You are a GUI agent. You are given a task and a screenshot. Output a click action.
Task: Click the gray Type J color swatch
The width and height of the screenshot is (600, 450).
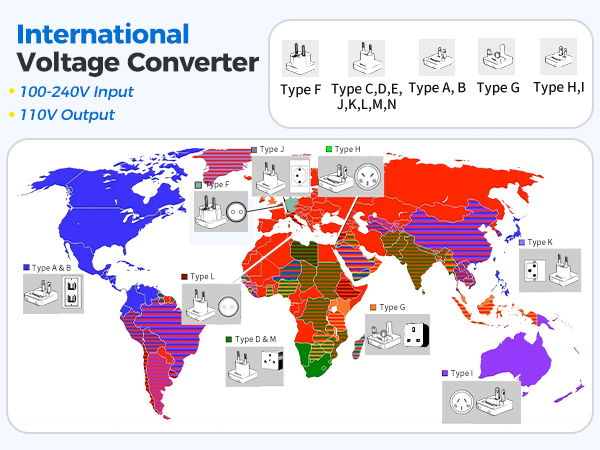coord(254,150)
